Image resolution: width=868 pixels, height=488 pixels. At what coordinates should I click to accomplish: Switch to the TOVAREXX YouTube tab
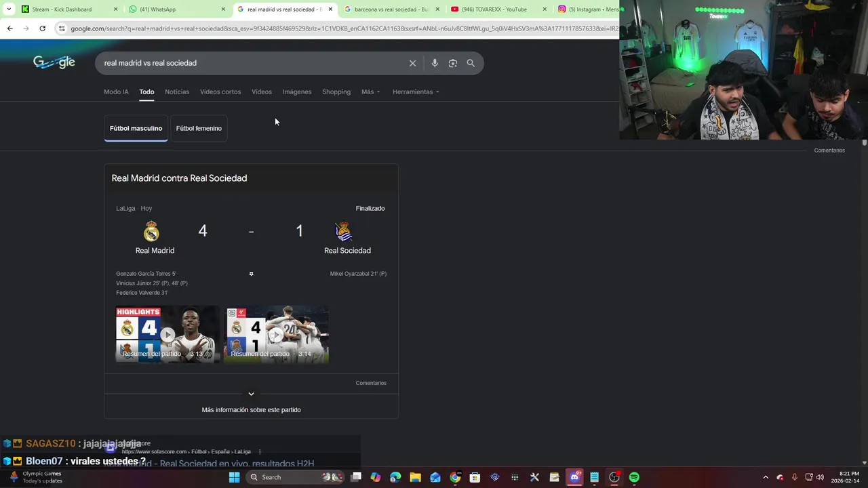pyautogui.click(x=498, y=9)
